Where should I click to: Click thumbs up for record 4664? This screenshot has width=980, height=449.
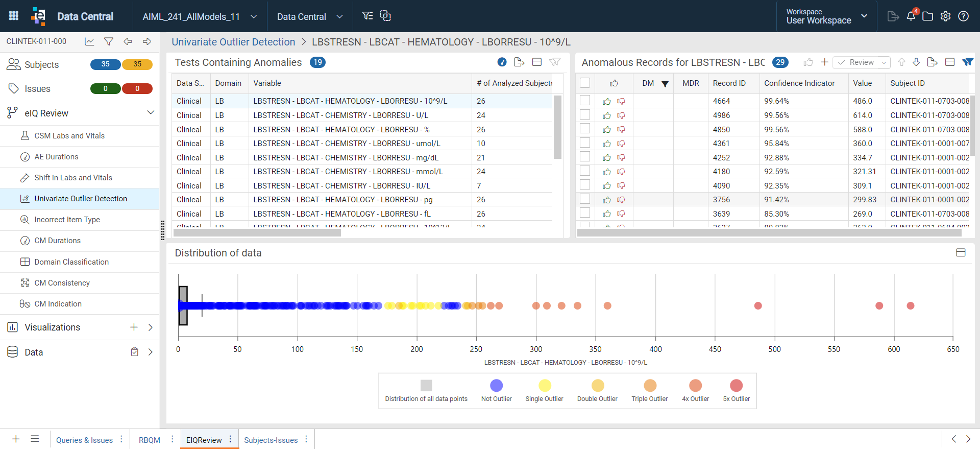click(x=607, y=101)
